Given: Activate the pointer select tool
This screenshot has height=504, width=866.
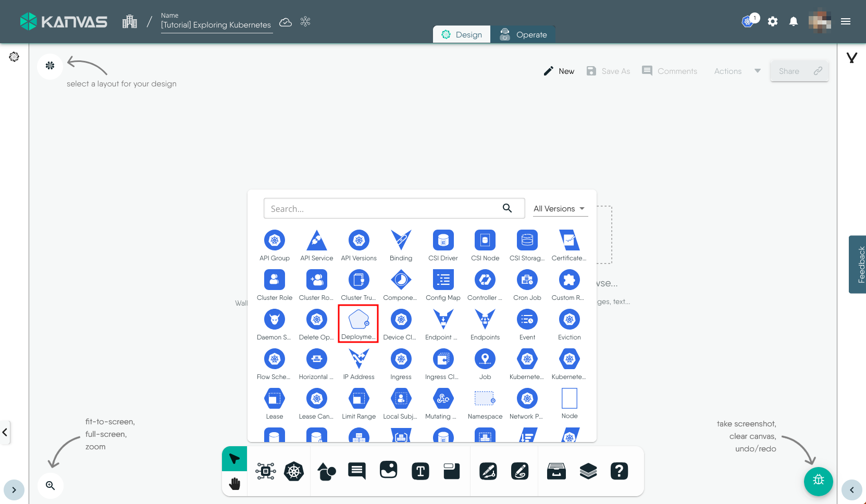Looking at the screenshot, I should (234, 459).
